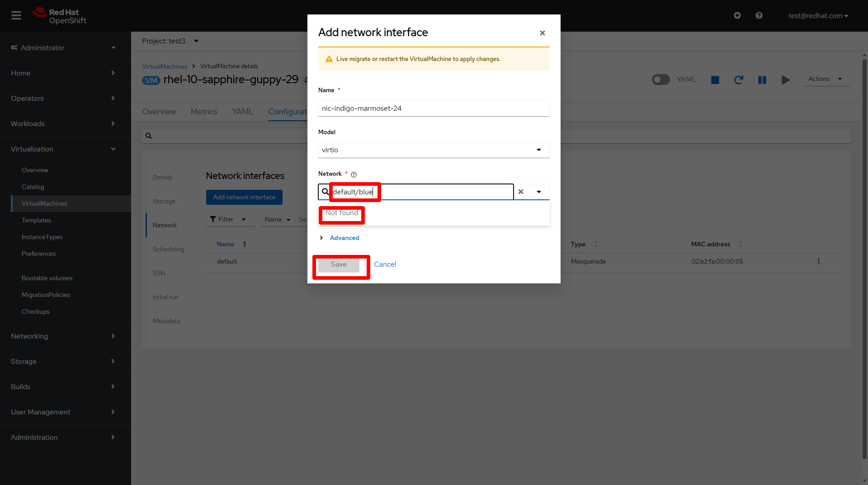Image resolution: width=868 pixels, height=485 pixels.
Task: Click the Stop VM square icon
Action: click(x=715, y=80)
